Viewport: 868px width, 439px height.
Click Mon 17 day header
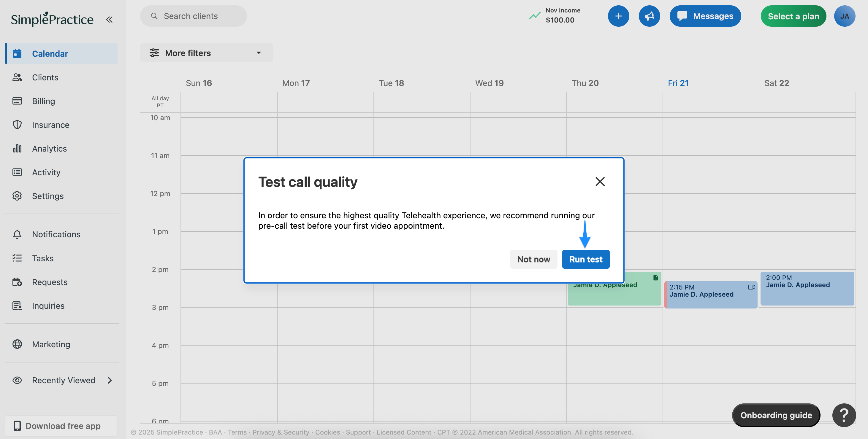click(296, 83)
